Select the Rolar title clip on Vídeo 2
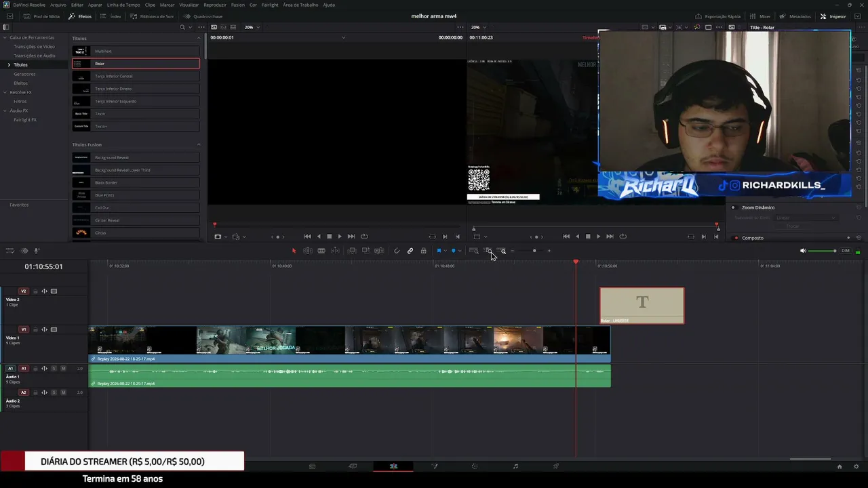Image resolution: width=868 pixels, height=488 pixels. tap(642, 306)
